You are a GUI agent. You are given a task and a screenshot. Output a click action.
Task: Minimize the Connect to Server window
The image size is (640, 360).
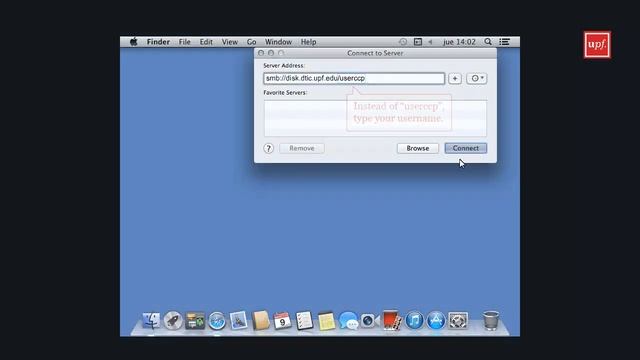(271, 53)
